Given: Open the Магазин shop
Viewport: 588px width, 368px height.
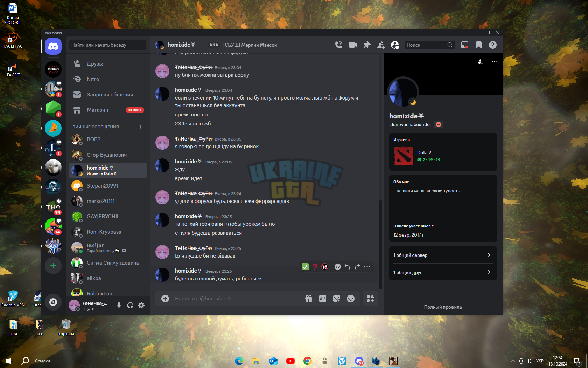Looking at the screenshot, I should [108, 110].
